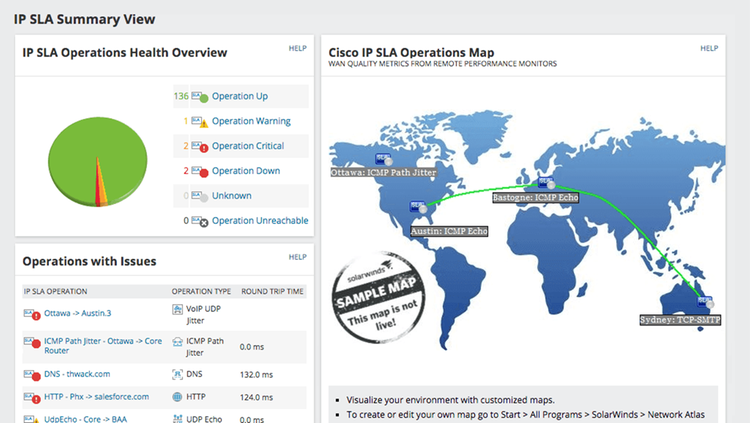The image size is (750, 423).
Task: Open the Operation Critical link
Action: pos(248,146)
